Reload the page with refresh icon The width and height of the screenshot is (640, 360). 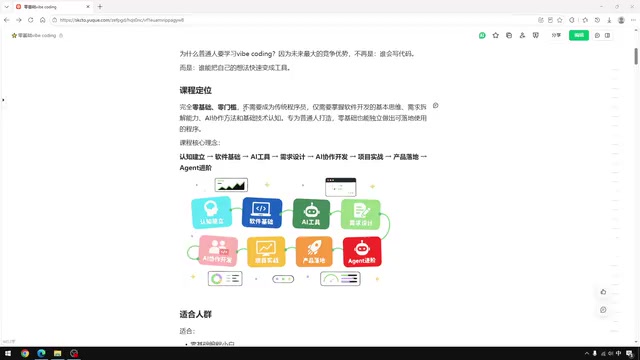click(31, 20)
